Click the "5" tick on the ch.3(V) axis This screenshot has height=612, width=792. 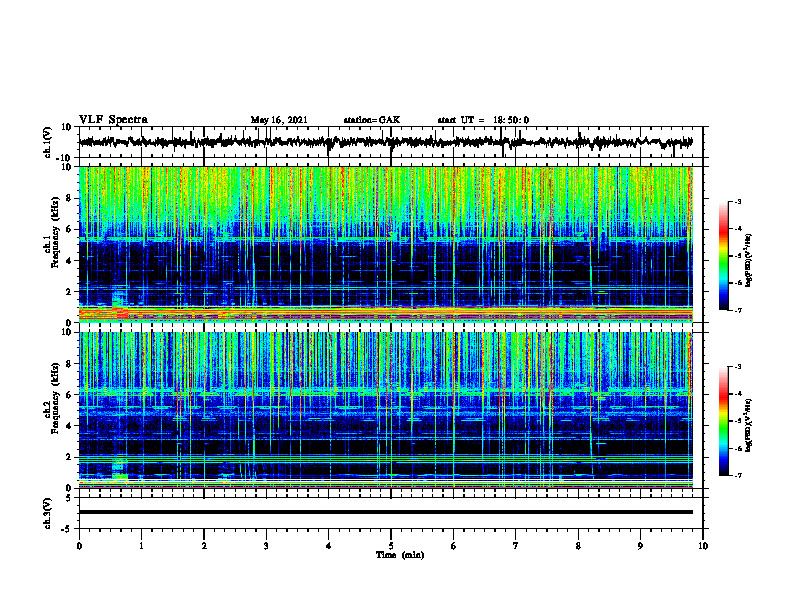click(x=69, y=498)
